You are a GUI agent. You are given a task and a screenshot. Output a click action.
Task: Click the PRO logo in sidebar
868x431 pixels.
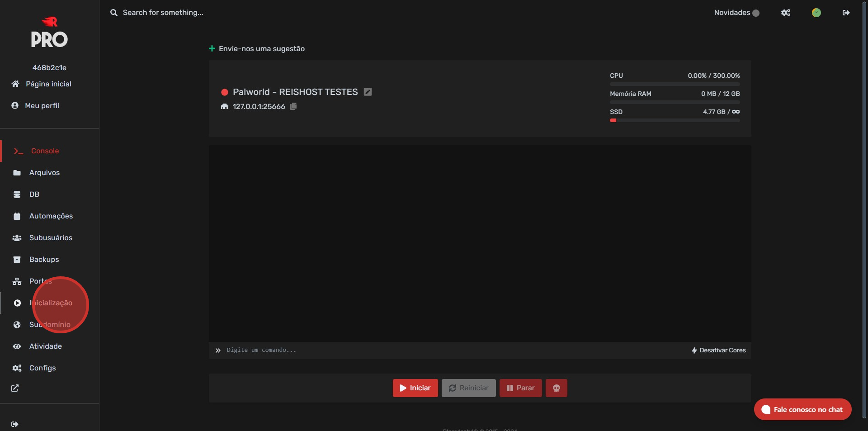coord(49,33)
